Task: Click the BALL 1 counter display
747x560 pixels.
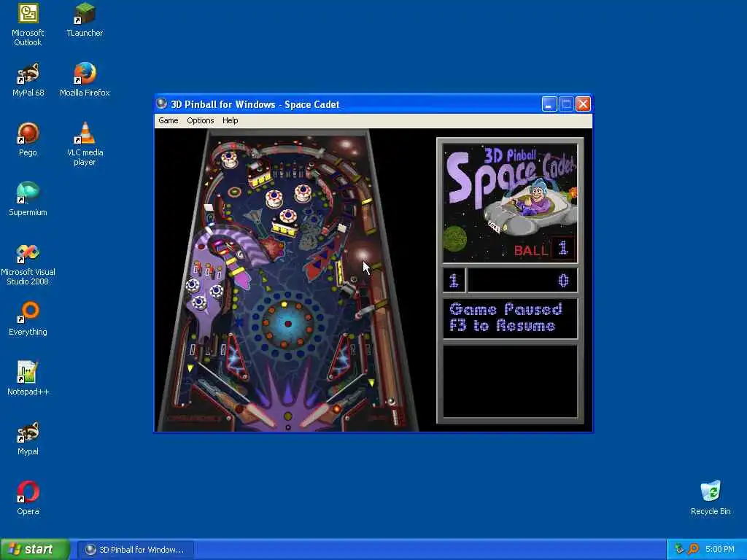Action: pos(544,249)
